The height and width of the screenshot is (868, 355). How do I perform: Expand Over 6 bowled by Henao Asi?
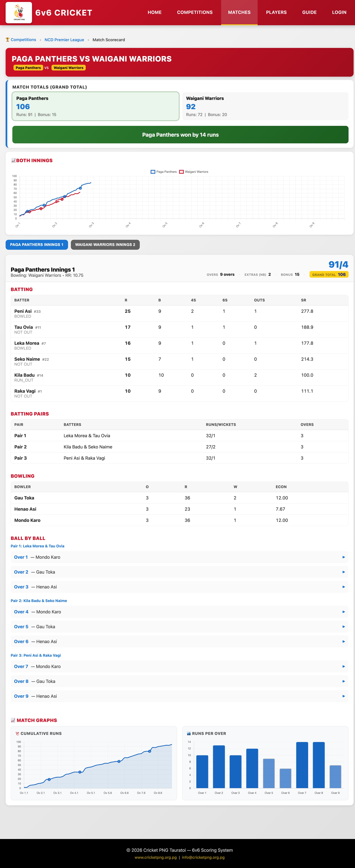[179, 642]
